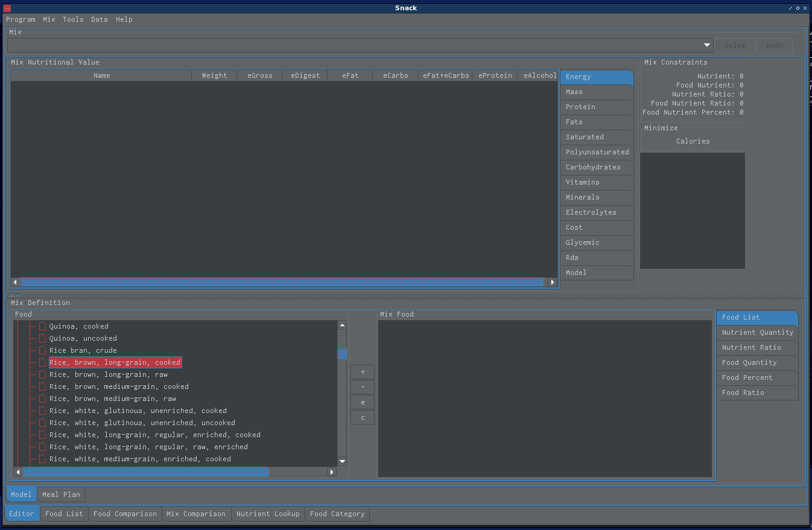Select Rice, brown, long-grain, cooked
This screenshot has width=812, height=530.
(115, 362)
